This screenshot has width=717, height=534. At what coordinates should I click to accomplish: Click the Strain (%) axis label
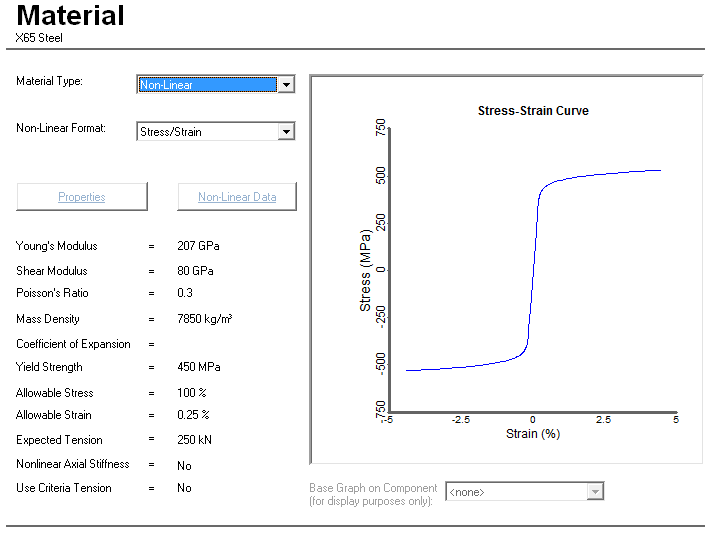532,434
